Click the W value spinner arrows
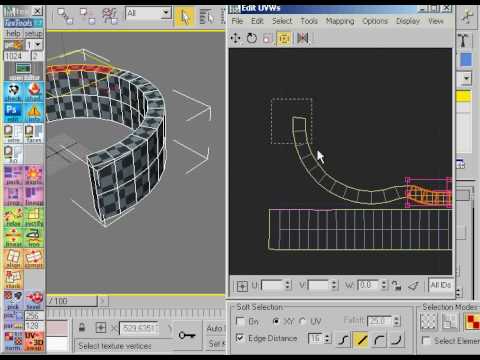 [x=384, y=285]
